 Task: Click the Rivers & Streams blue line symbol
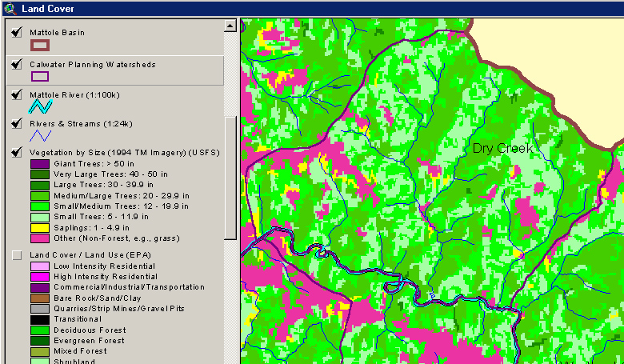tap(40, 136)
